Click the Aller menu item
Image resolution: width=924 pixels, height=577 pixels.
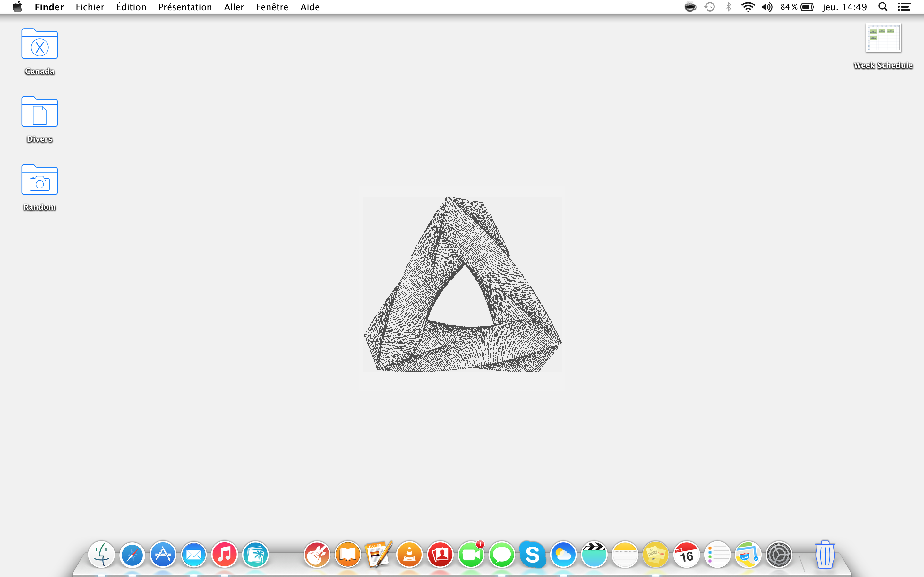(x=234, y=7)
